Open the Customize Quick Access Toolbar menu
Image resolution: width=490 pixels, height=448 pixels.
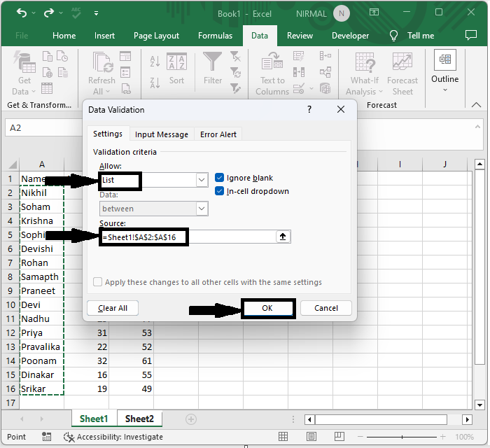pyautogui.click(x=97, y=13)
